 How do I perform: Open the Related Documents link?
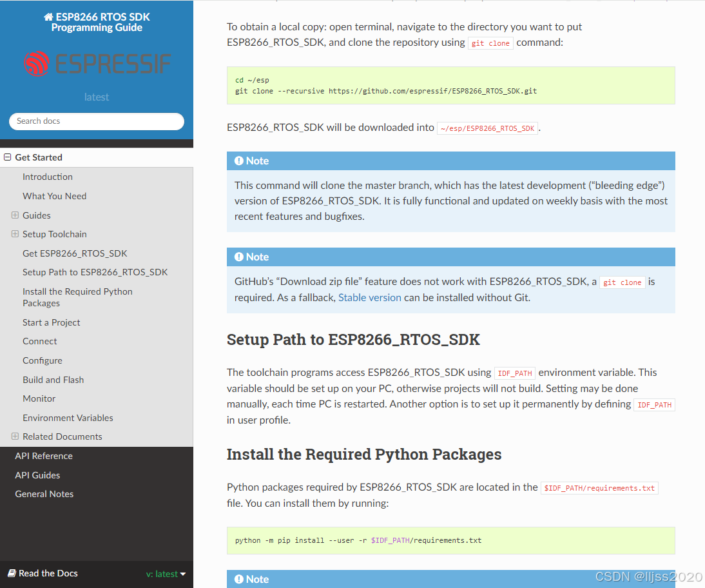[62, 437]
